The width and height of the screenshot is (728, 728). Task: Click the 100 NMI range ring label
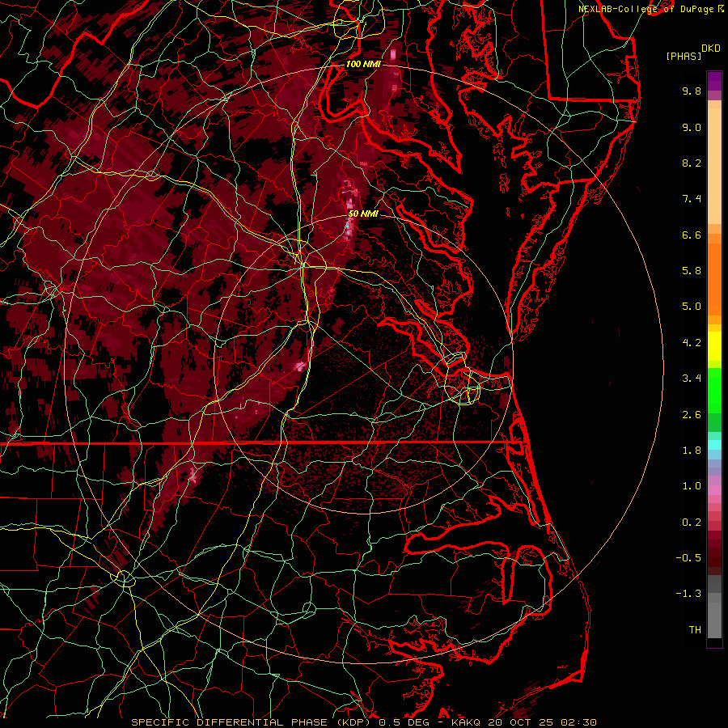(x=362, y=64)
